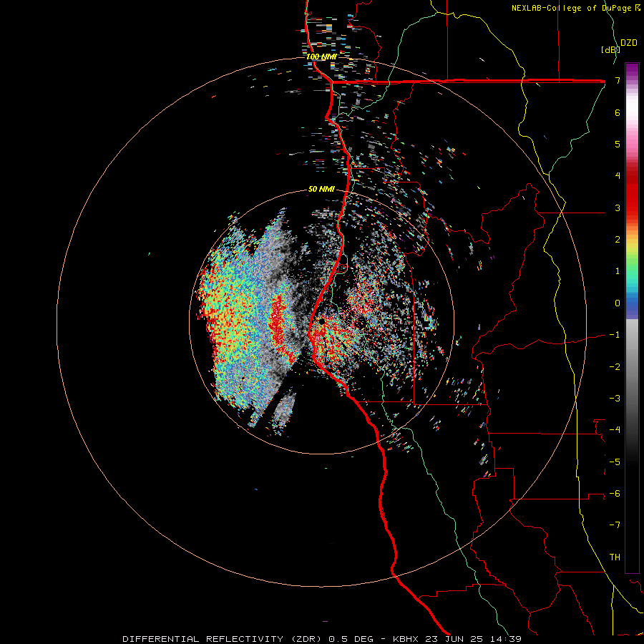Click the -2 value on color scale
Viewport: 644px width, 644px height.
[x=615, y=367]
